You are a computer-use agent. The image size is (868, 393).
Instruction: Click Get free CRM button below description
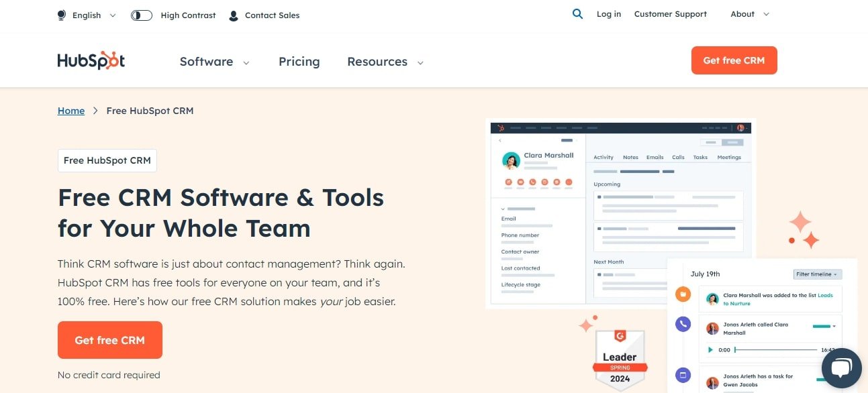[110, 340]
